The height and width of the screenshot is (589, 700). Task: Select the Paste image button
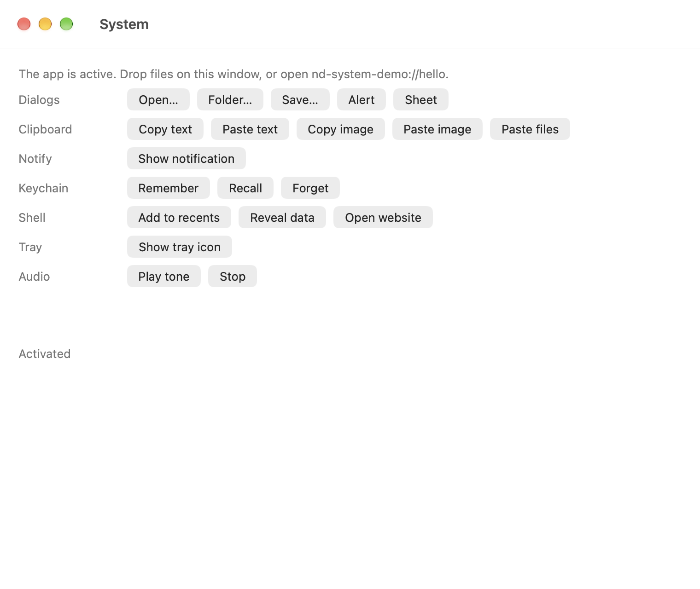point(437,129)
